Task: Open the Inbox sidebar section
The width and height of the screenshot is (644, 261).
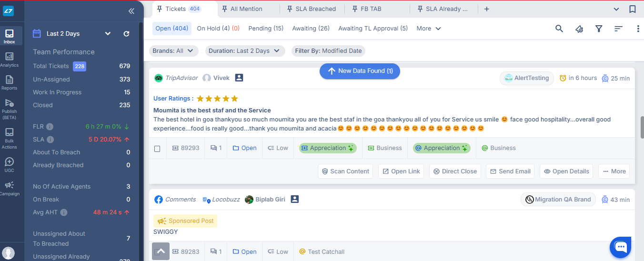Action: [x=10, y=36]
